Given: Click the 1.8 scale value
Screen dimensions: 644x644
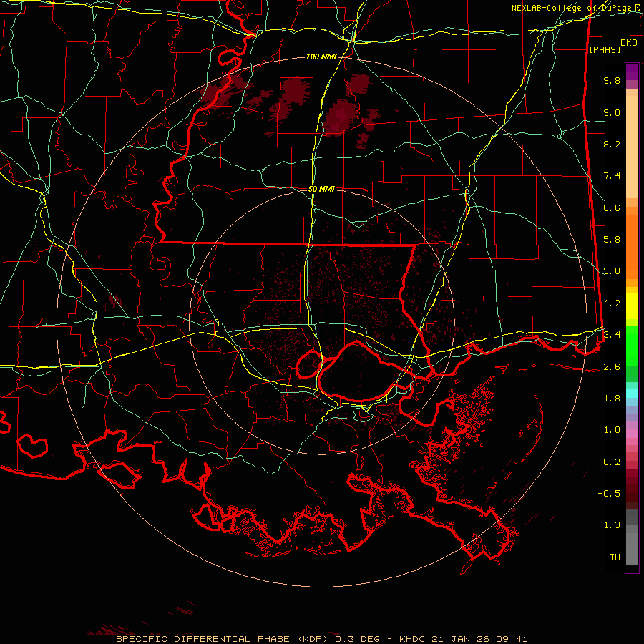Looking at the screenshot, I should coord(612,399).
